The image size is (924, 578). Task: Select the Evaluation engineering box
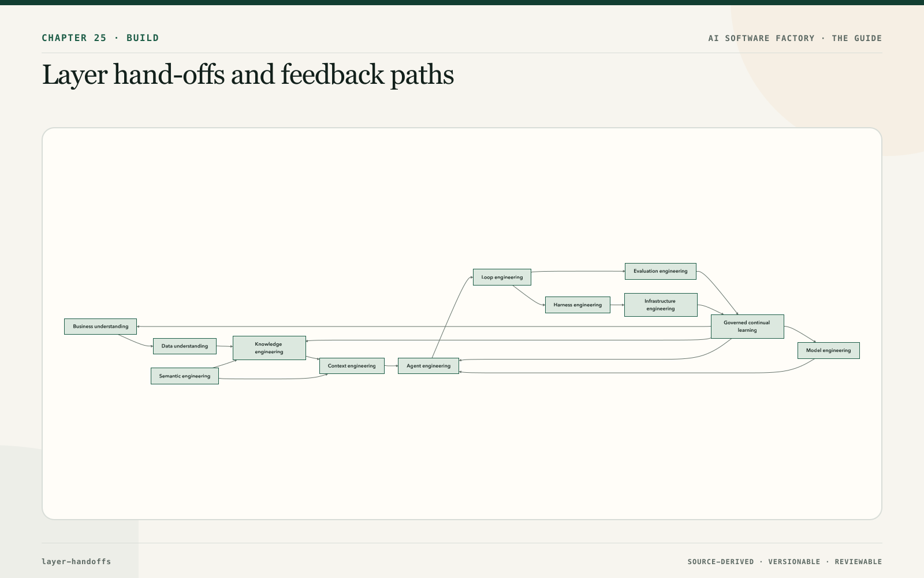click(x=661, y=271)
